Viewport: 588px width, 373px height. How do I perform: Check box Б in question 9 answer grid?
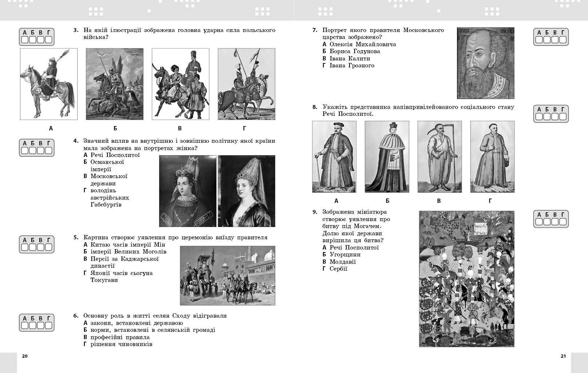pyautogui.click(x=547, y=222)
